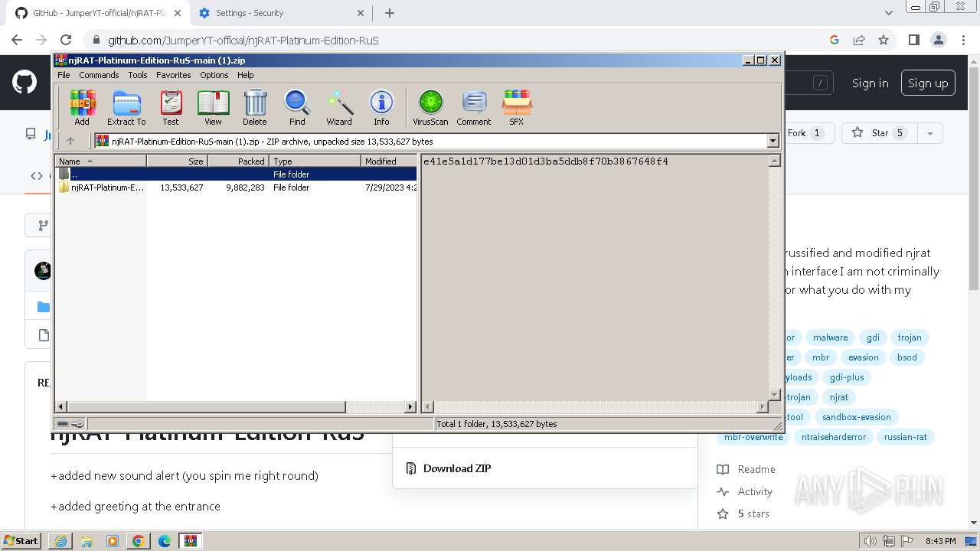The height and width of the screenshot is (551, 980).
Task: Click the trojan topic tag
Action: (910, 337)
